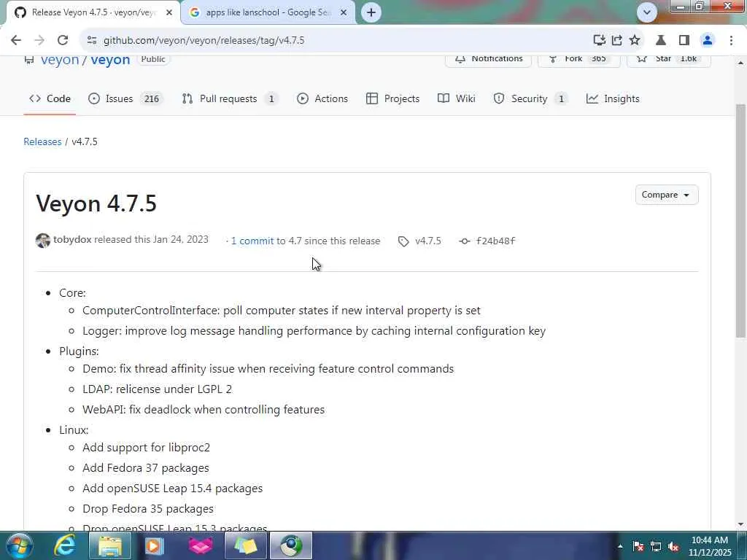
Task: Open commit f24b48f link
Action: pos(495,241)
